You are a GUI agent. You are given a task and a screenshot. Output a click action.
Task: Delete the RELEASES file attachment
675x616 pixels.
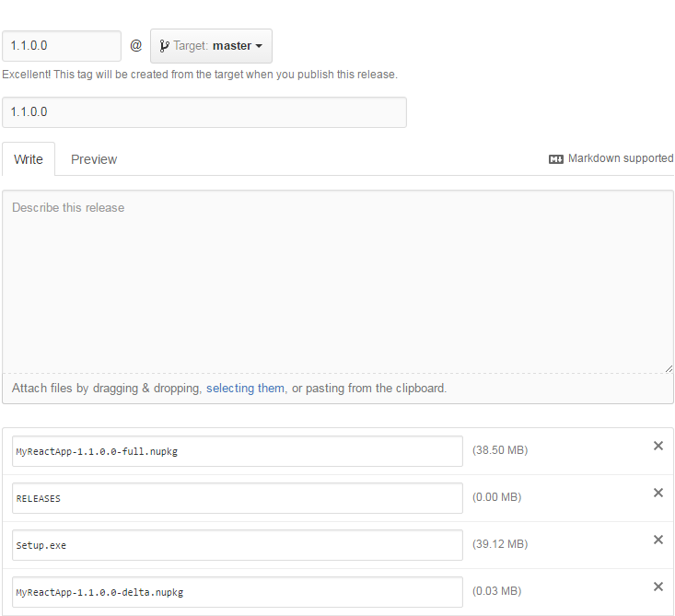(x=658, y=493)
